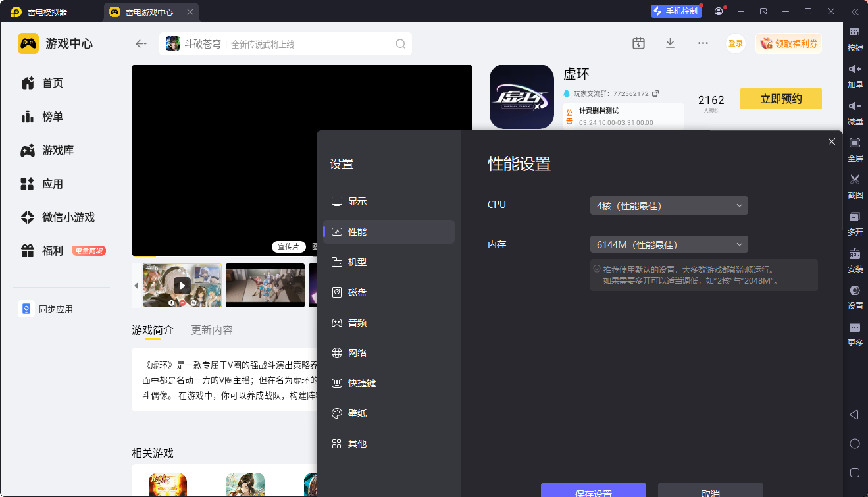This screenshot has height=497, width=868.
Task: Open the three-dot more options menu in header
Action: click(703, 43)
